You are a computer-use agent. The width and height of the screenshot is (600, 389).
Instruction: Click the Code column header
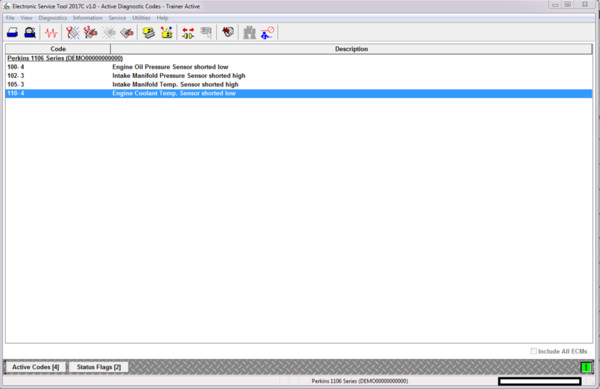tap(58, 49)
